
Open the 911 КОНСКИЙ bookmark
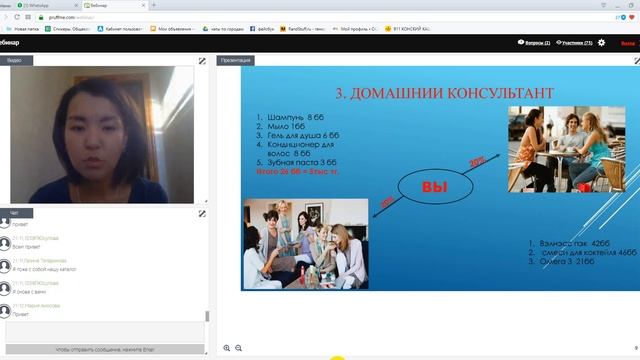point(408,29)
